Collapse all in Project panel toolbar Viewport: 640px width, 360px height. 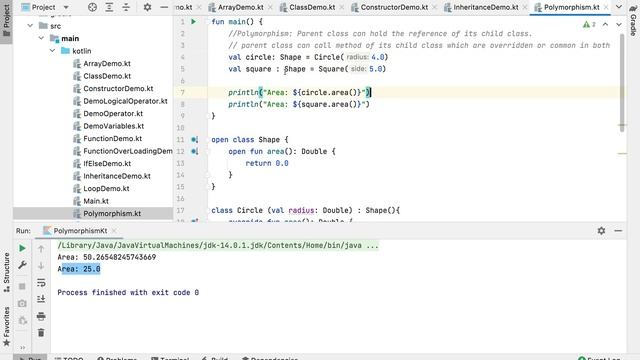pos(126,7)
